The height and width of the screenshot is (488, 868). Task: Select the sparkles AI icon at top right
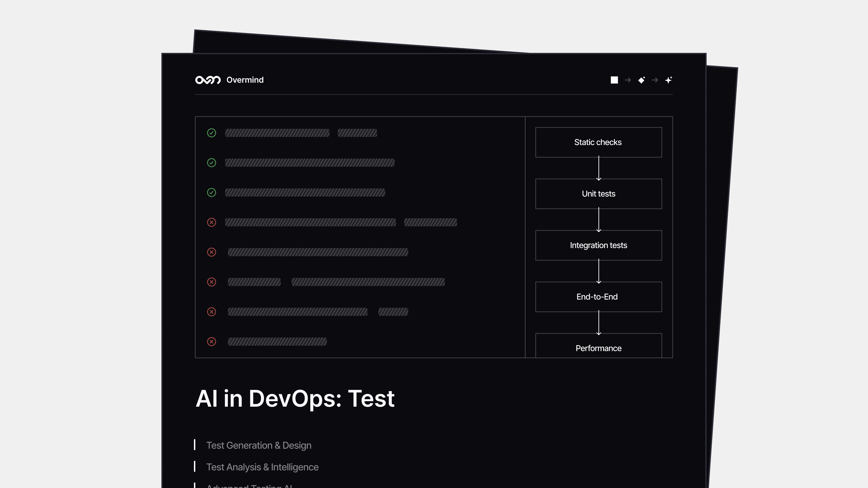[669, 80]
